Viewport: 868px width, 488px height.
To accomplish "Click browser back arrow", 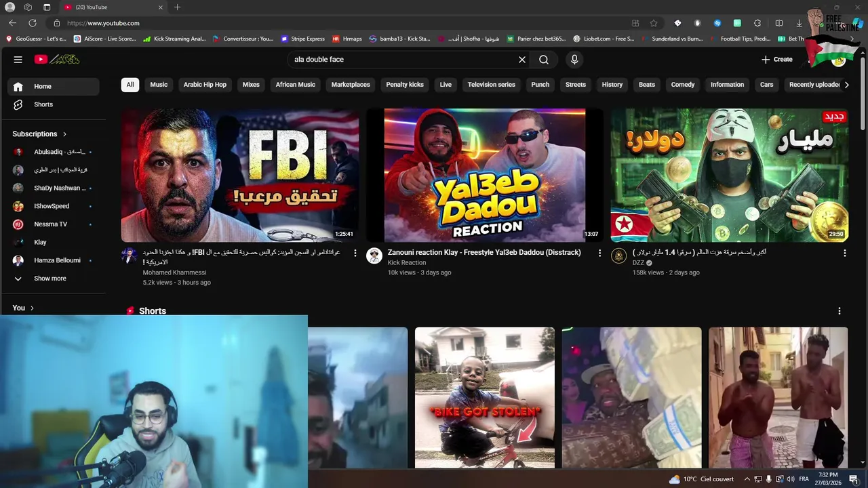I will [12, 23].
